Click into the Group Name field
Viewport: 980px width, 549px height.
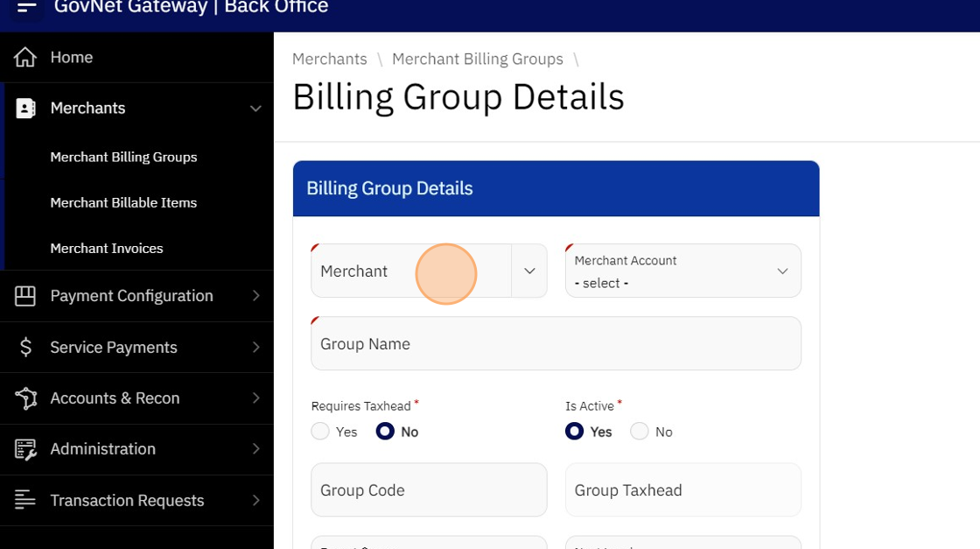pos(556,344)
